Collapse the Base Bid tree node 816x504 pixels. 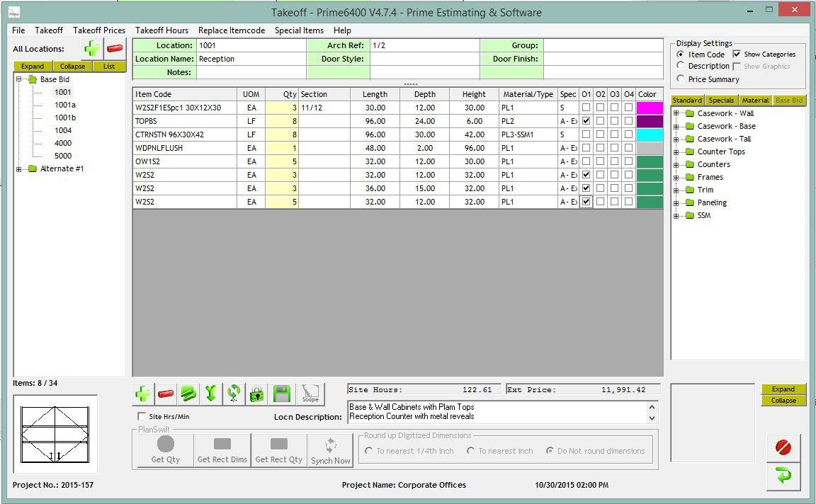point(18,79)
